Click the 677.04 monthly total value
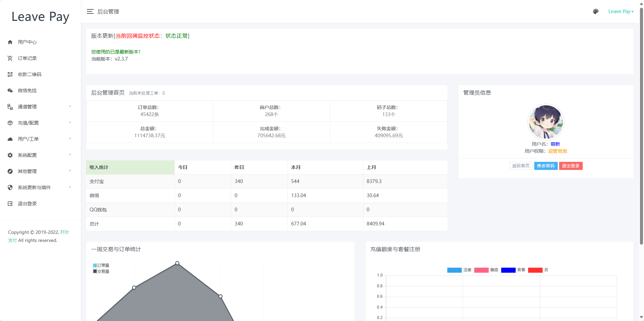 point(299,224)
